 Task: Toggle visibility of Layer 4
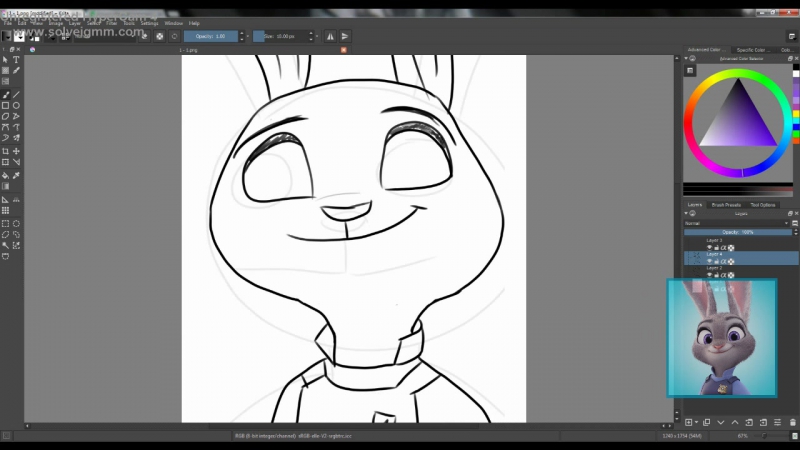coord(709,261)
